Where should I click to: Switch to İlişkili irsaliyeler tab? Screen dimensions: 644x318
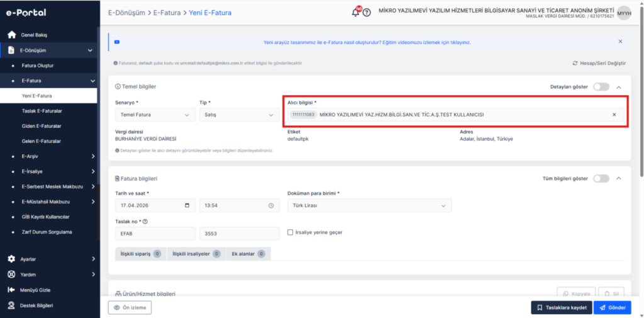pyautogui.click(x=196, y=254)
